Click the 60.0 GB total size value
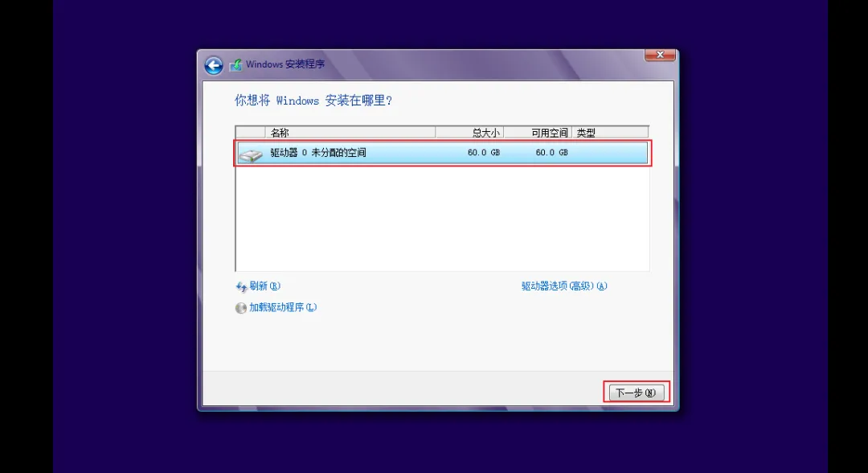 (x=483, y=152)
